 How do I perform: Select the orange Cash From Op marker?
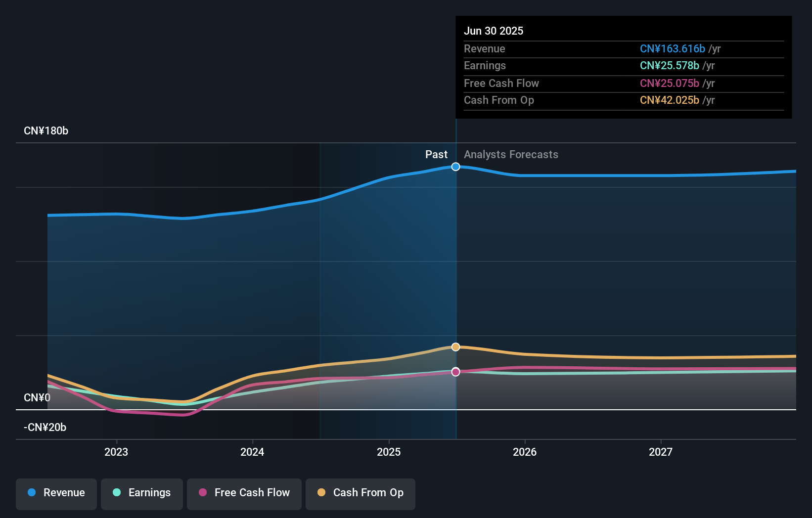coord(455,346)
